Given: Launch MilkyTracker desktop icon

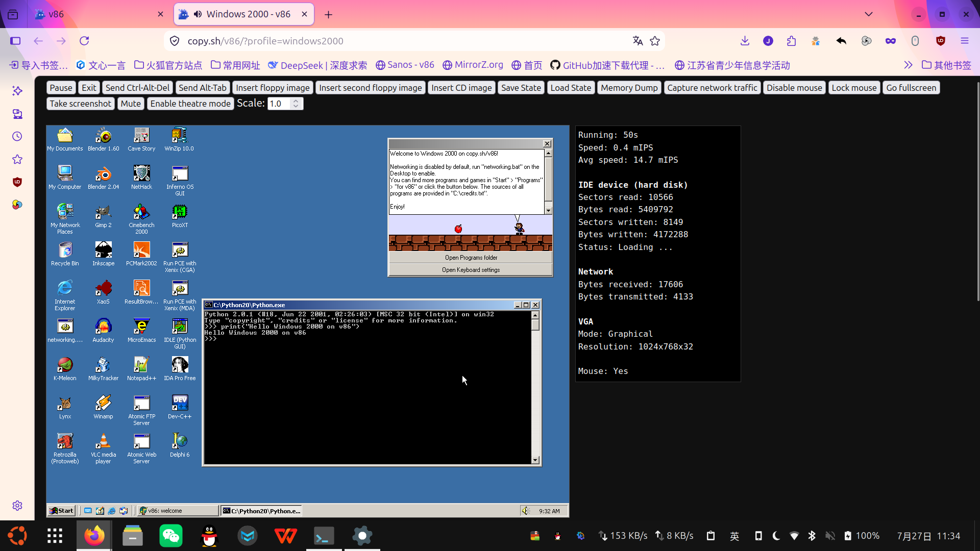Looking at the screenshot, I should 103,369.
